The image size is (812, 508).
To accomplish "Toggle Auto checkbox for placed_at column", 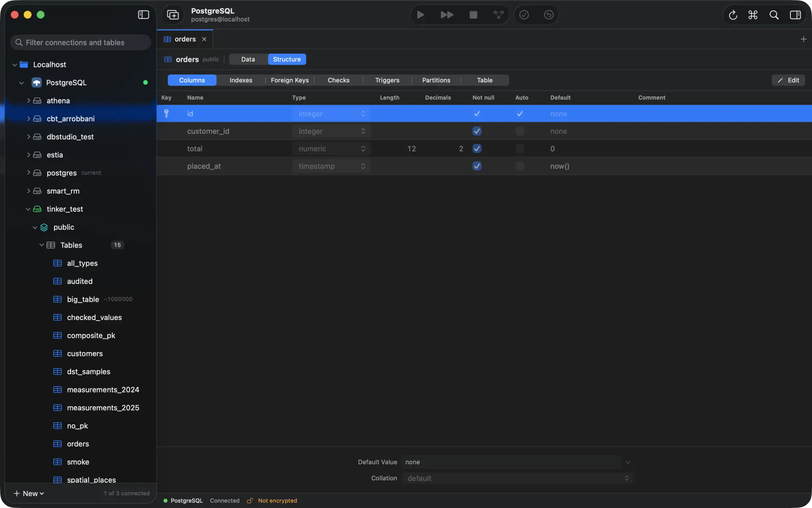I will [520, 166].
